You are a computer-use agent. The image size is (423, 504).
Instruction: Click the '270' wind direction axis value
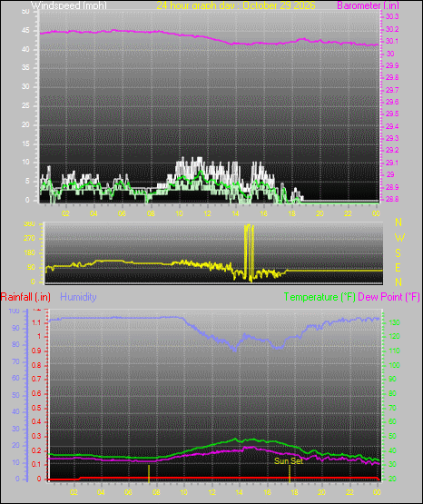[x=29, y=239]
